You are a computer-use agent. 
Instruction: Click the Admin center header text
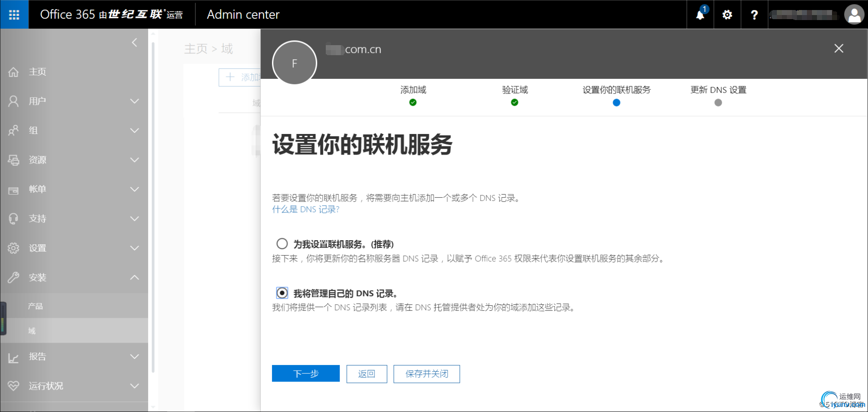click(243, 15)
